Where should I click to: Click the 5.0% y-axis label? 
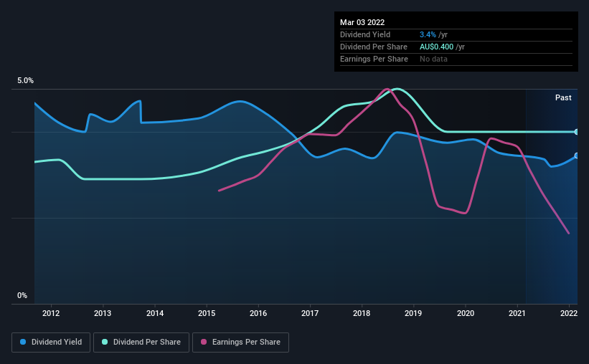coord(25,80)
